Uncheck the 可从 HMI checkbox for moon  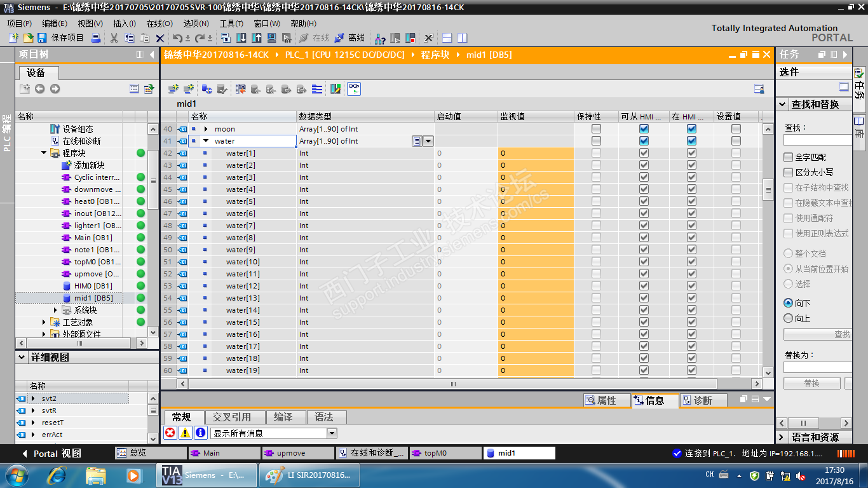point(644,129)
